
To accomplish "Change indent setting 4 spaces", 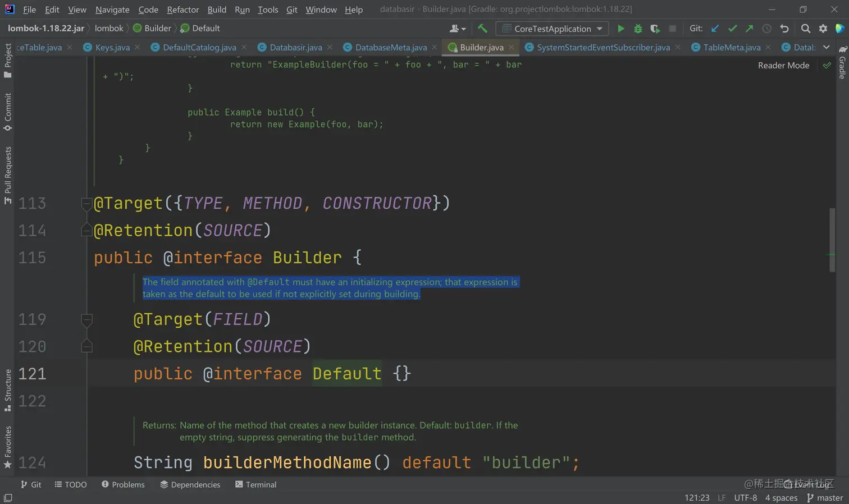I will click(x=781, y=498).
